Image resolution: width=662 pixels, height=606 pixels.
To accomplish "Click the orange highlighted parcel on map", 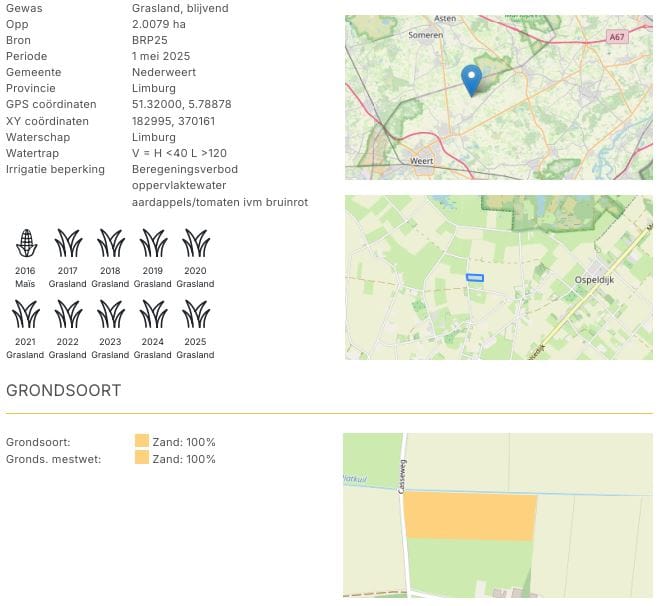I will (x=469, y=516).
